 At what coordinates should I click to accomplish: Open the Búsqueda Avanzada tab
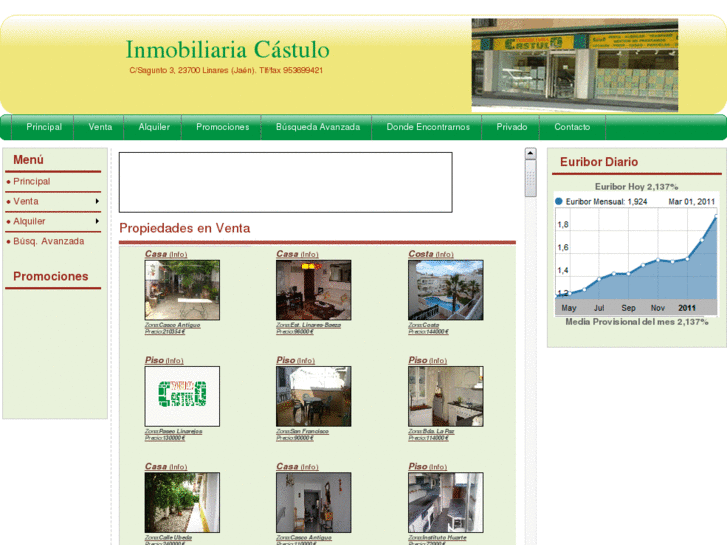pyautogui.click(x=318, y=127)
